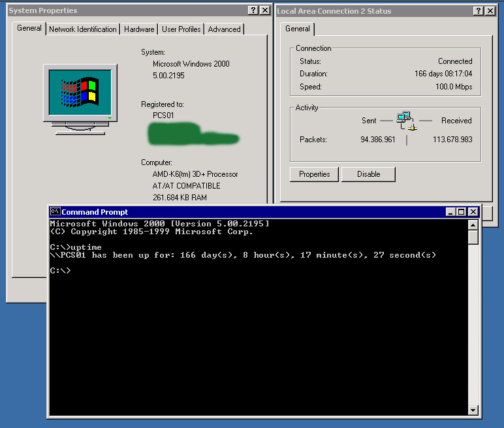The image size is (504, 428).
Task: Select General tab in Connection Status window
Action: tap(297, 29)
